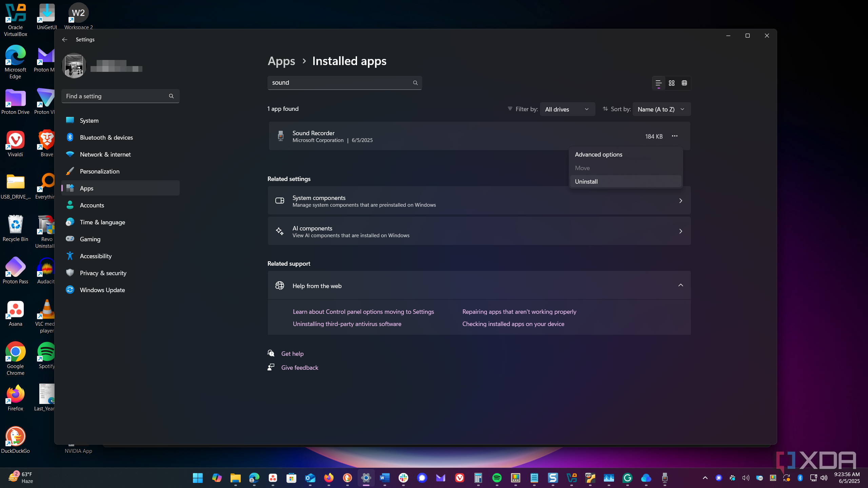Image resolution: width=868 pixels, height=488 pixels.
Task: Open Accessibility settings in sidebar
Action: [120, 256]
